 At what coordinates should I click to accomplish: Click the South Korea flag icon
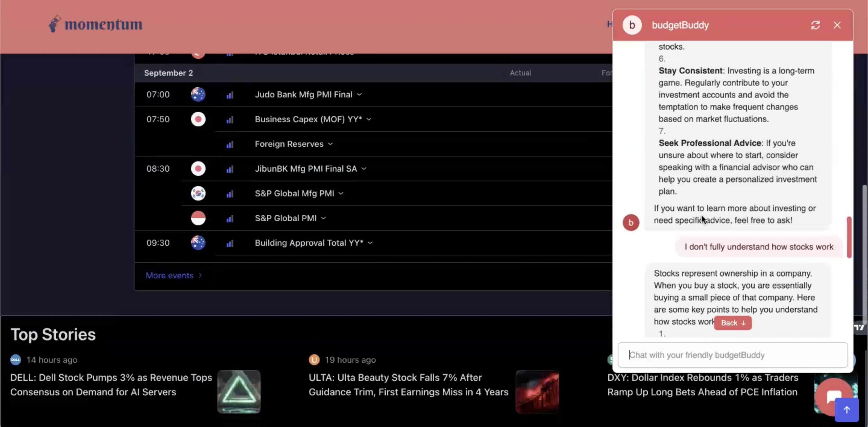[x=198, y=194]
